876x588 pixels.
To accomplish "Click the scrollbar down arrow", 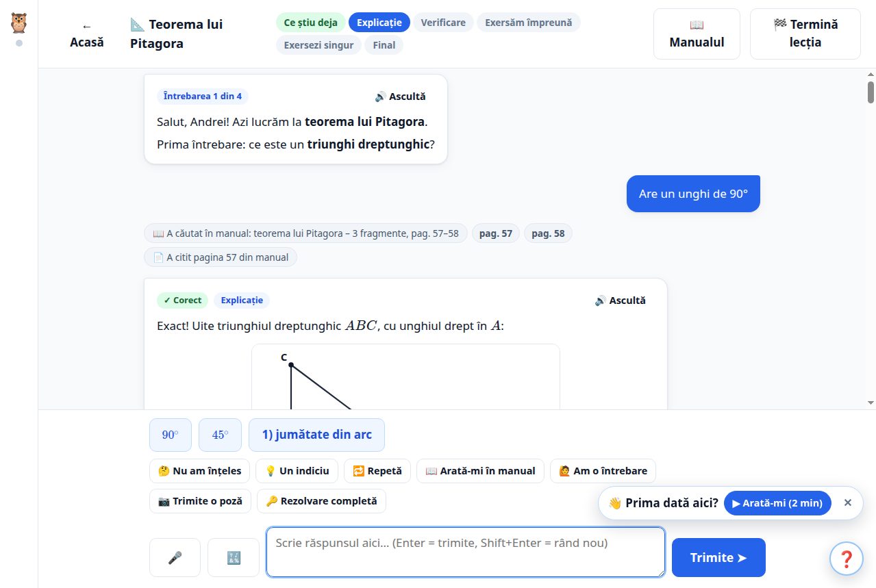I will click(x=871, y=402).
